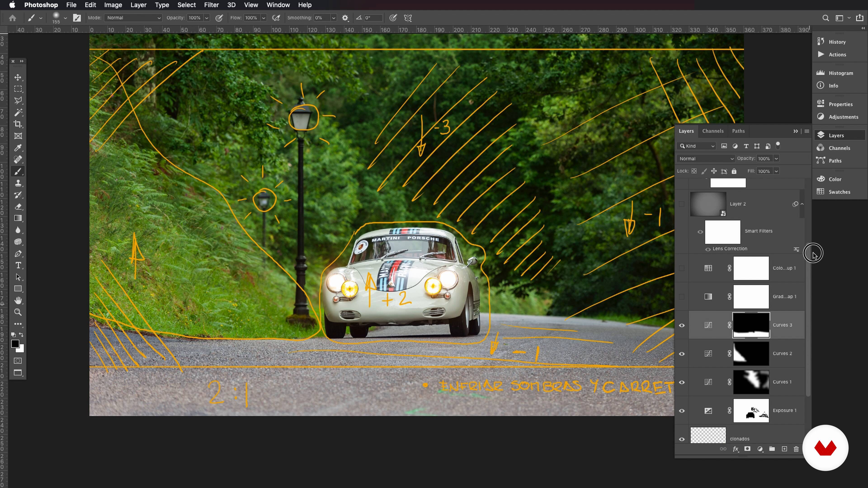Viewport: 868px width, 488px height.
Task: Select the Polygonal Lasso tool
Action: coord(18,101)
